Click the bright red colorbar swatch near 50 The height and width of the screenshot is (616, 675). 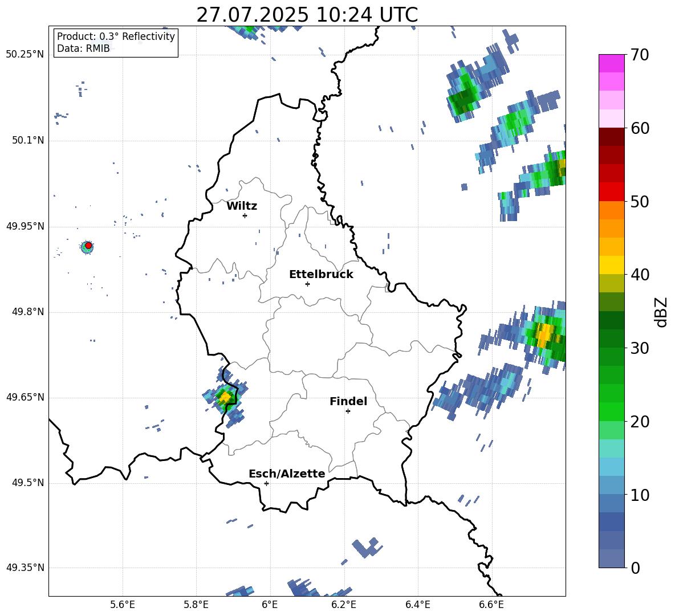coord(611,192)
